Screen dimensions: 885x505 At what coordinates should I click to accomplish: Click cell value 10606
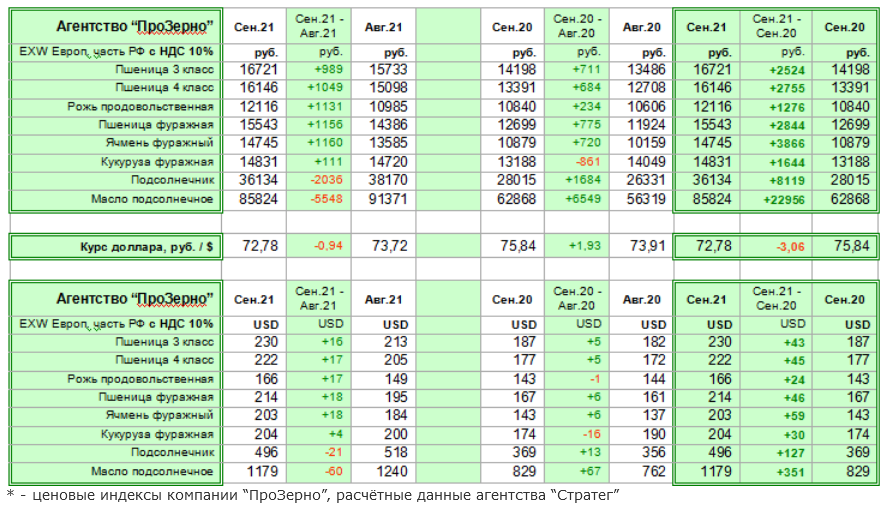coord(646,107)
